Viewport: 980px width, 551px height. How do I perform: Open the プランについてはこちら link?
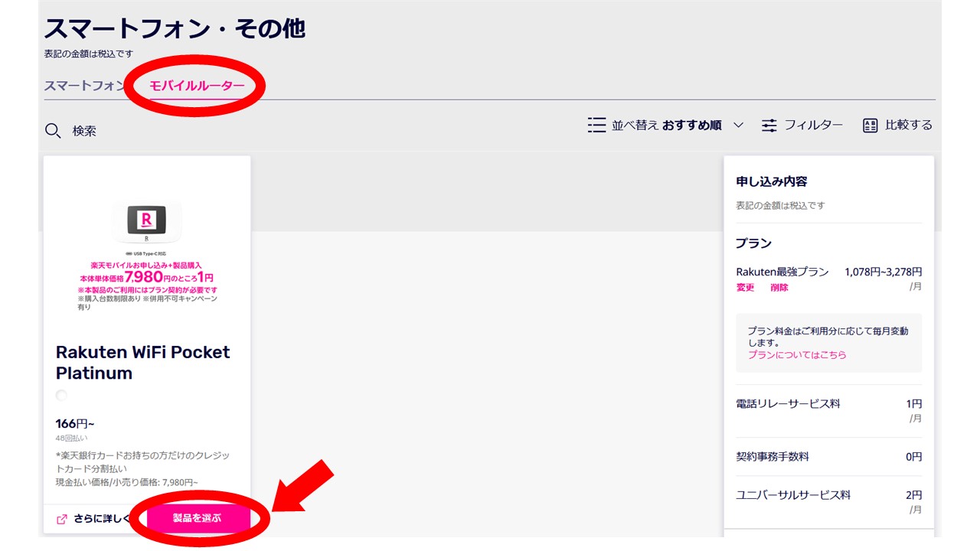797,355
